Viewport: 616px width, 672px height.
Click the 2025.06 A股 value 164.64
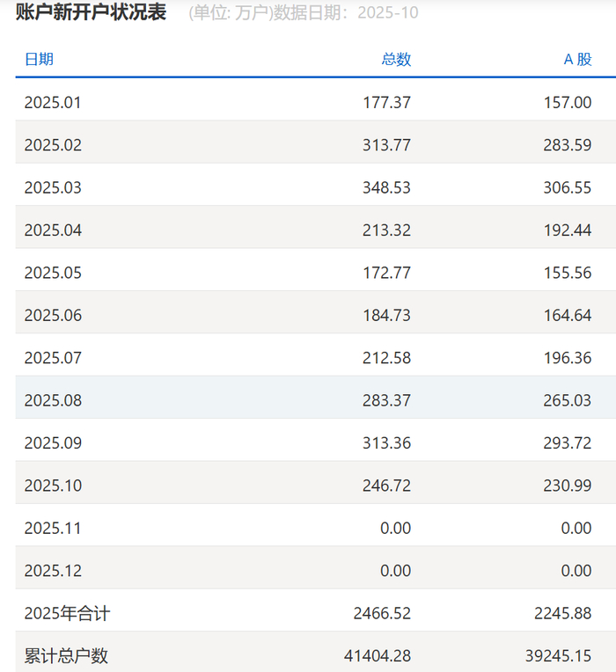[x=568, y=315]
